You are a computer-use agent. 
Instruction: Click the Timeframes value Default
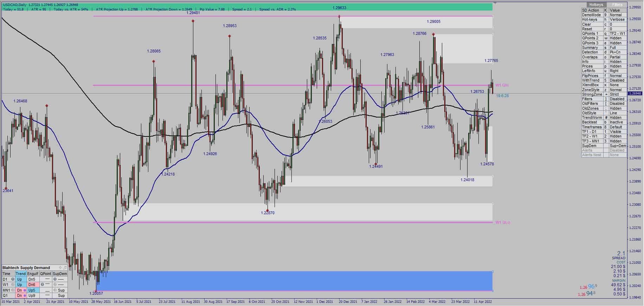618,127
